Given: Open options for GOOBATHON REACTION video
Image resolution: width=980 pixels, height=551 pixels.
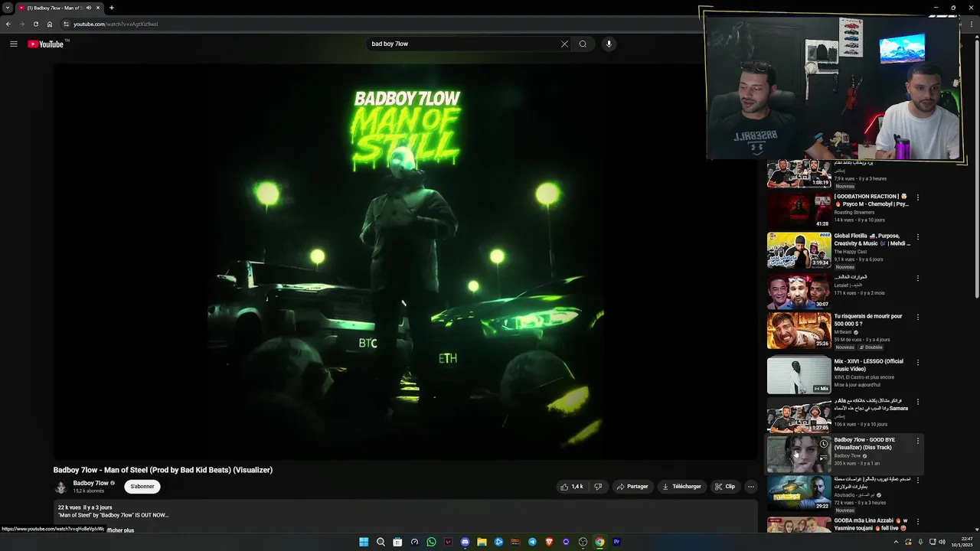Looking at the screenshot, I should click(917, 197).
